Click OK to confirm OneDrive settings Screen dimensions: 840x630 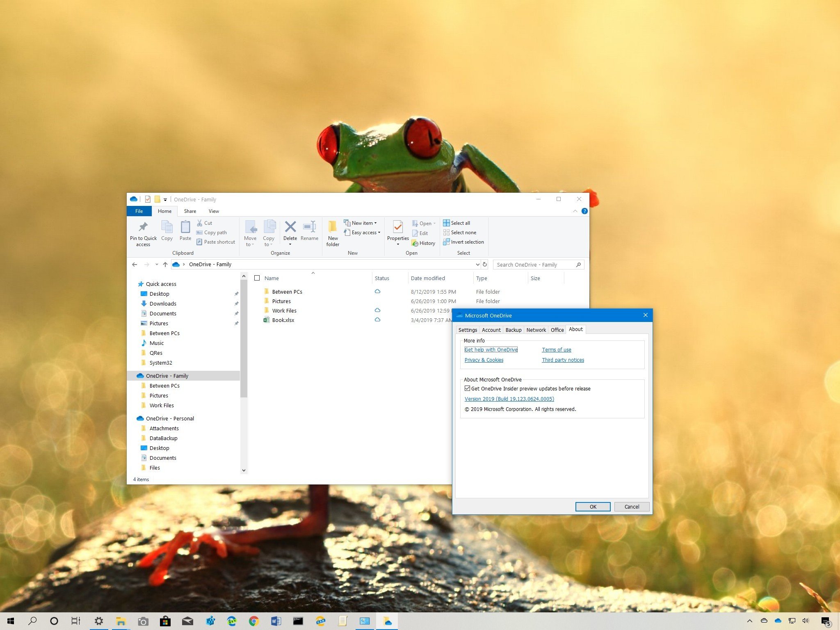tap(592, 506)
